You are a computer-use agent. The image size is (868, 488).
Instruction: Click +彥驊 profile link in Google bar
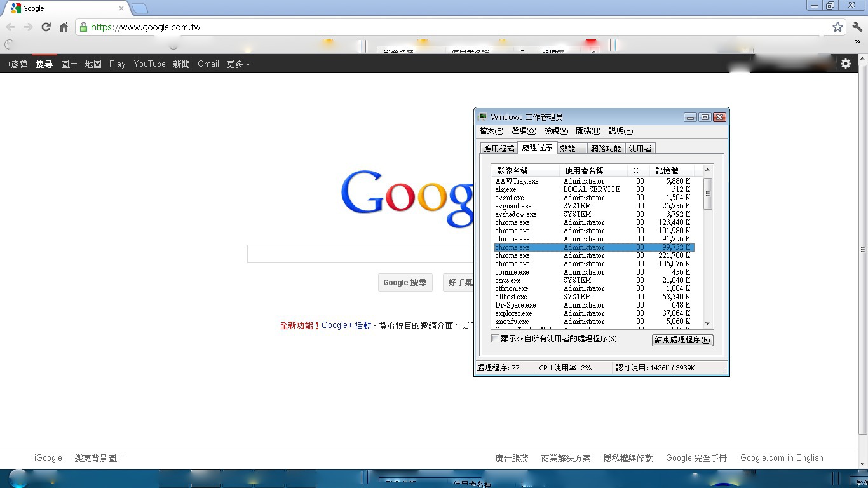coord(17,64)
